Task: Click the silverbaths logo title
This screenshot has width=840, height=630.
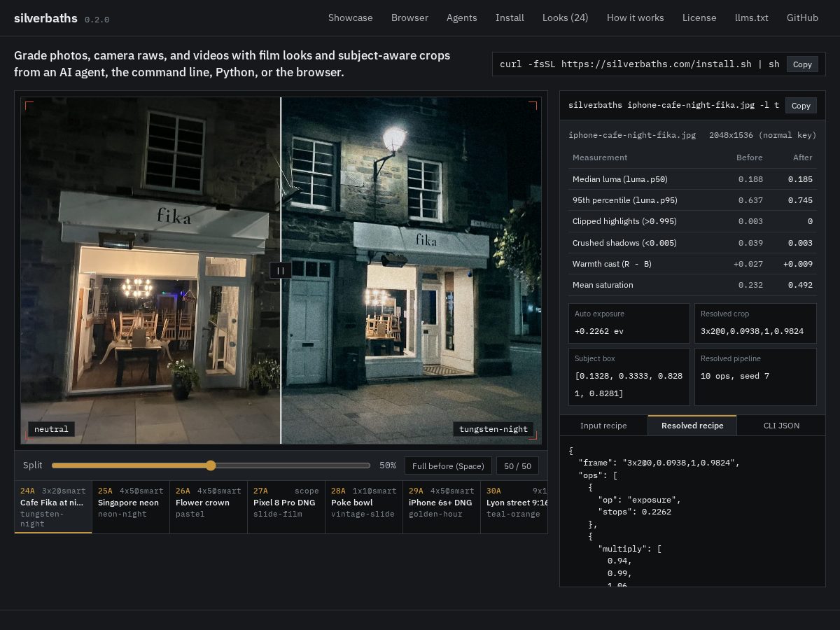Action: [45, 18]
